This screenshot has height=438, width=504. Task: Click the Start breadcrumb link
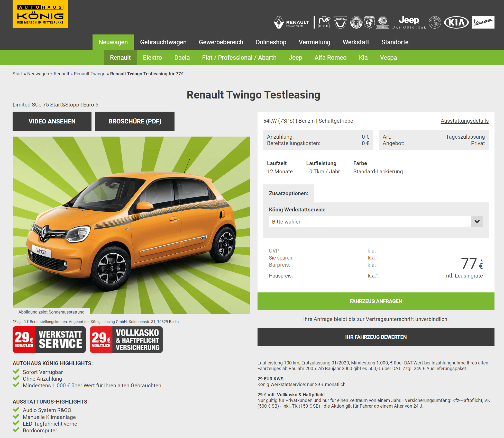coord(17,74)
